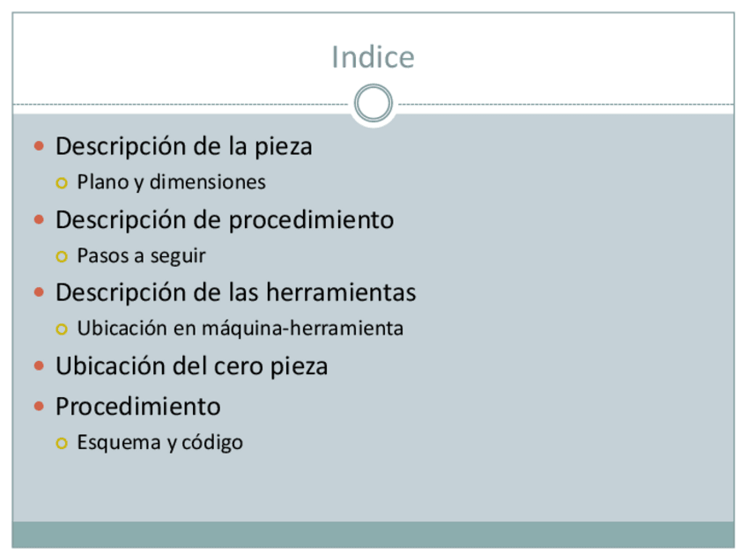Select the "Plano y dimensiones" sub-item
The width and height of the screenshot is (747, 560).
171,182
